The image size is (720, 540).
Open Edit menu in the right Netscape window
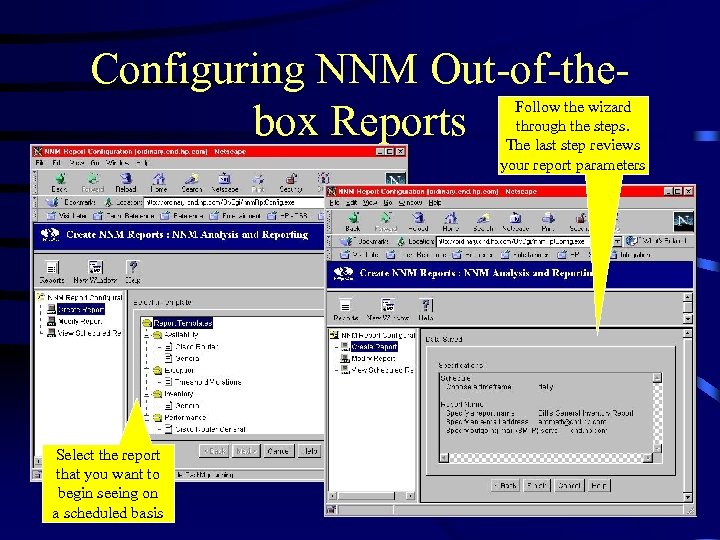pyautogui.click(x=351, y=202)
